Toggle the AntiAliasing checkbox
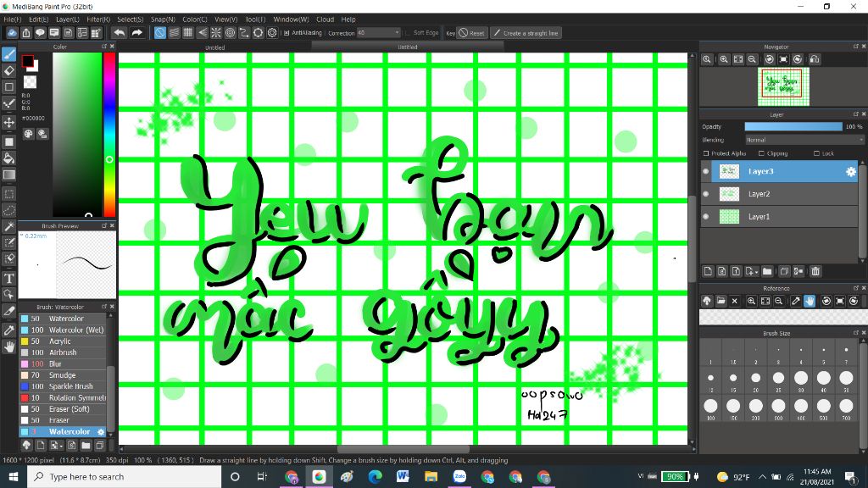Viewport: 868px width, 488px height. click(x=287, y=33)
